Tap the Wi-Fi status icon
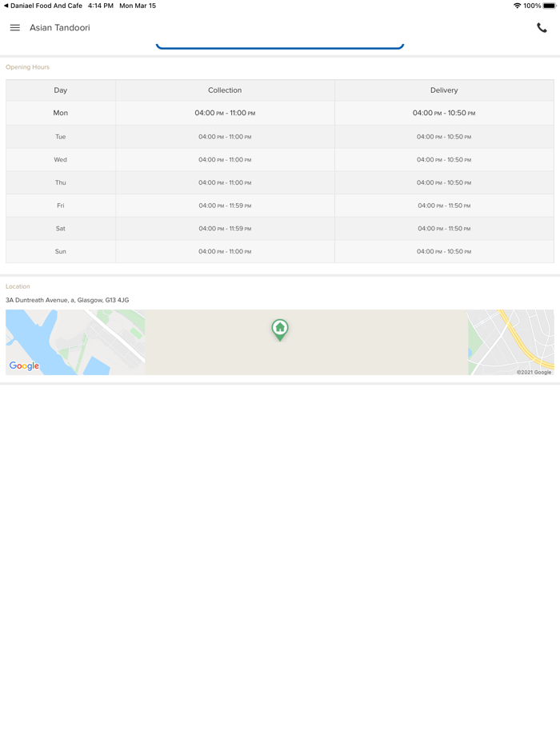 point(517,6)
